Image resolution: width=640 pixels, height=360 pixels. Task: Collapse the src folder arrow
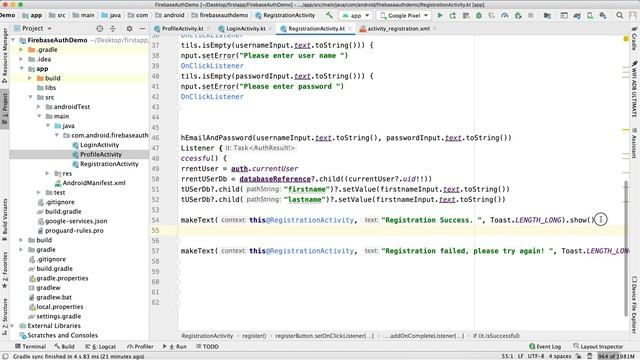(x=31, y=97)
